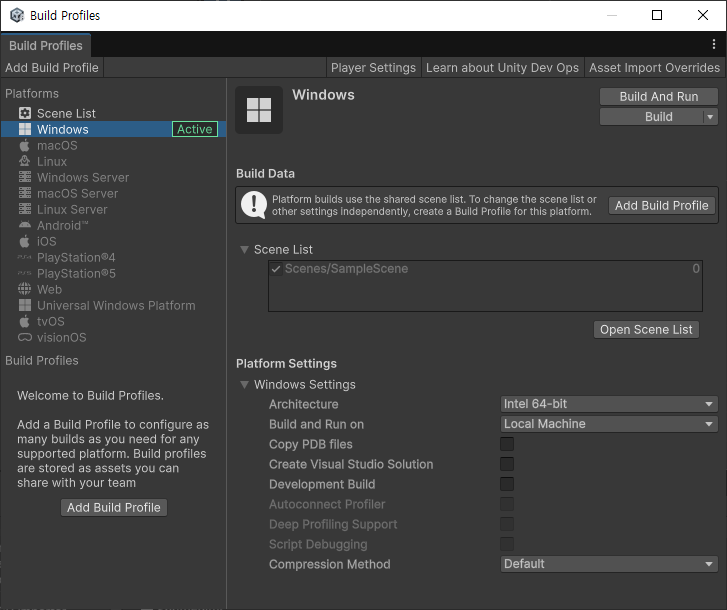727x610 pixels.
Task: Click the PlayStation 4 logo icon
Action: point(25,257)
